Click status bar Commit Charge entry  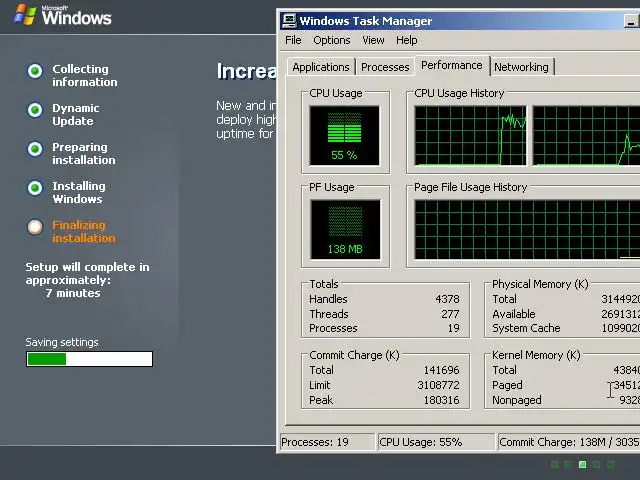coord(569,442)
